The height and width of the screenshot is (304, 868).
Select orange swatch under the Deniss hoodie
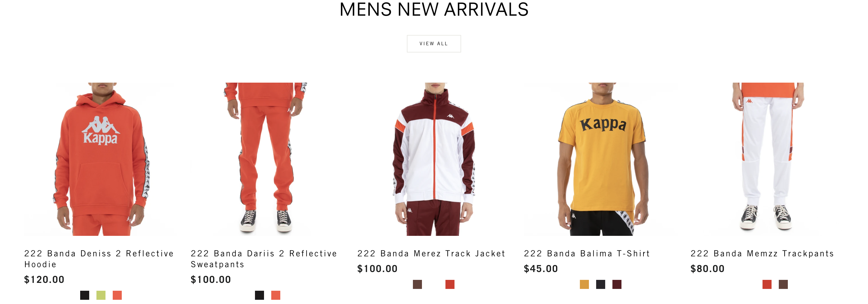point(117,295)
